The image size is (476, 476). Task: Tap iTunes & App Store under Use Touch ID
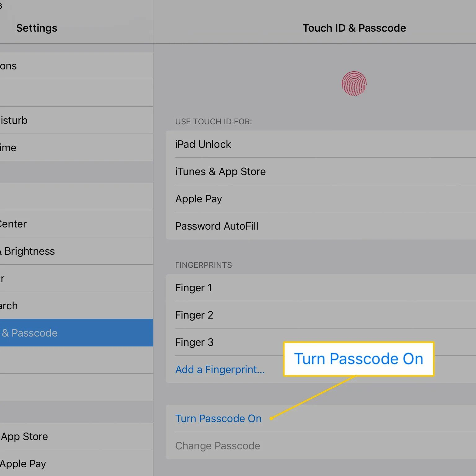(x=220, y=171)
